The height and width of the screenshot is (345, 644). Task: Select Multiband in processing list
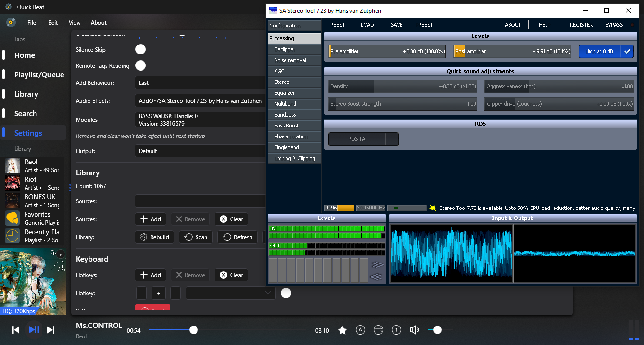coord(294,104)
